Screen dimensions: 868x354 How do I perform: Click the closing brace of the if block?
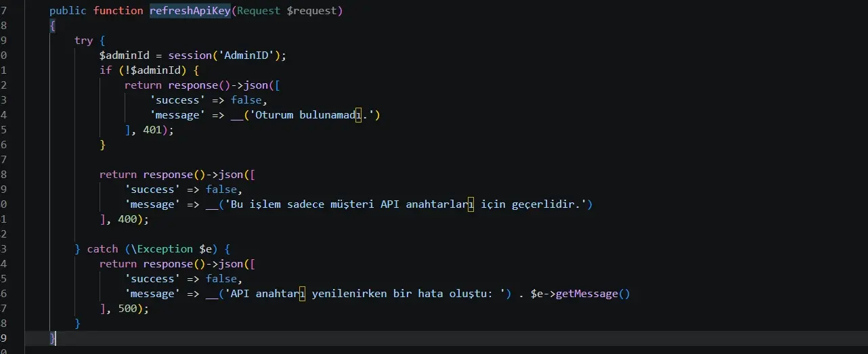(103, 145)
